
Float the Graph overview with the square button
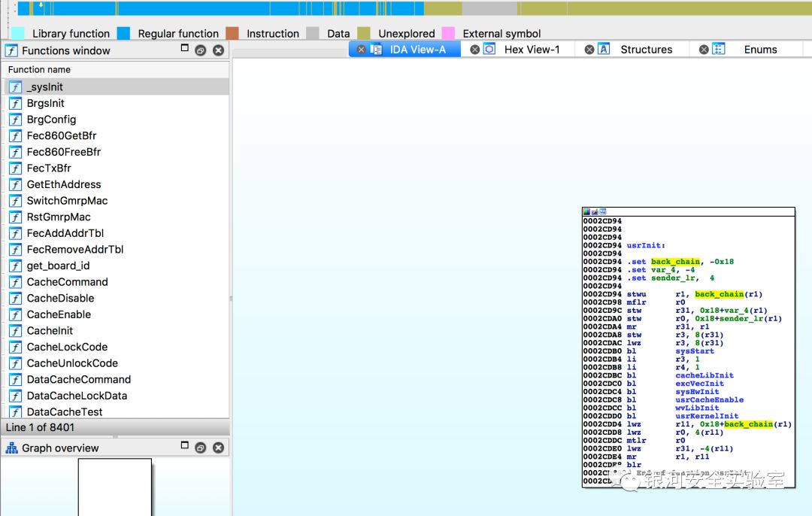(184, 445)
